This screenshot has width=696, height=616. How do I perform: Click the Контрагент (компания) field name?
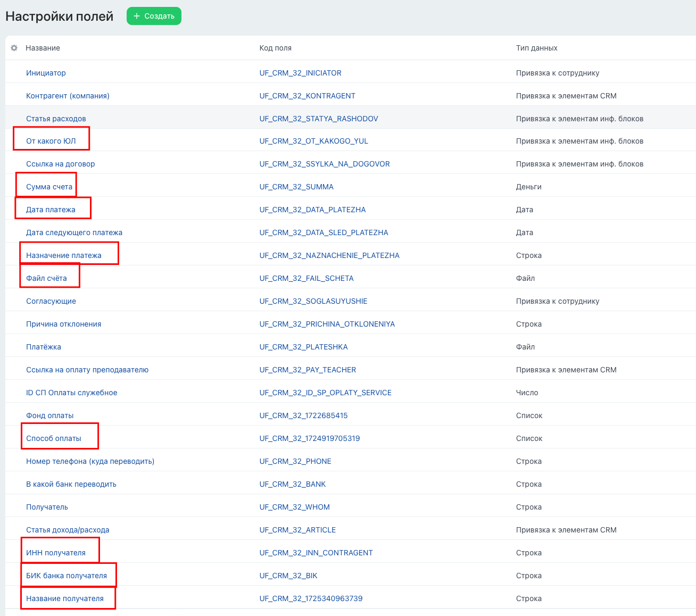68,96
